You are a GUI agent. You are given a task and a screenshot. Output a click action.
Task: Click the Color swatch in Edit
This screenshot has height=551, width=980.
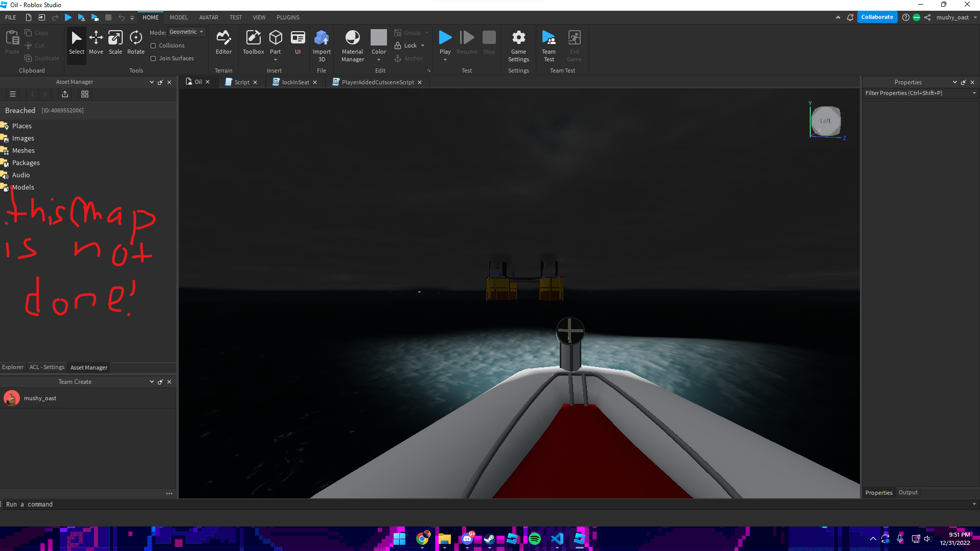(x=379, y=38)
